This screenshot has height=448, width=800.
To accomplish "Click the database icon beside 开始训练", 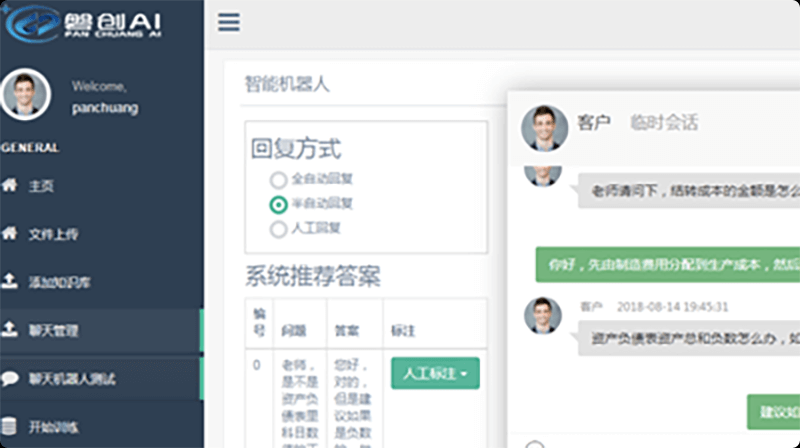I will tap(10, 426).
